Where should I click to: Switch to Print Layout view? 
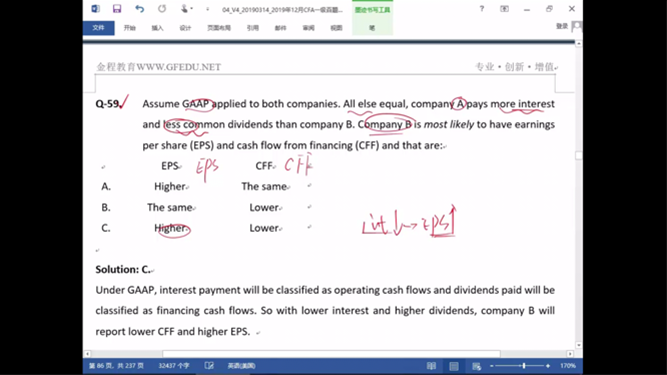(454, 366)
